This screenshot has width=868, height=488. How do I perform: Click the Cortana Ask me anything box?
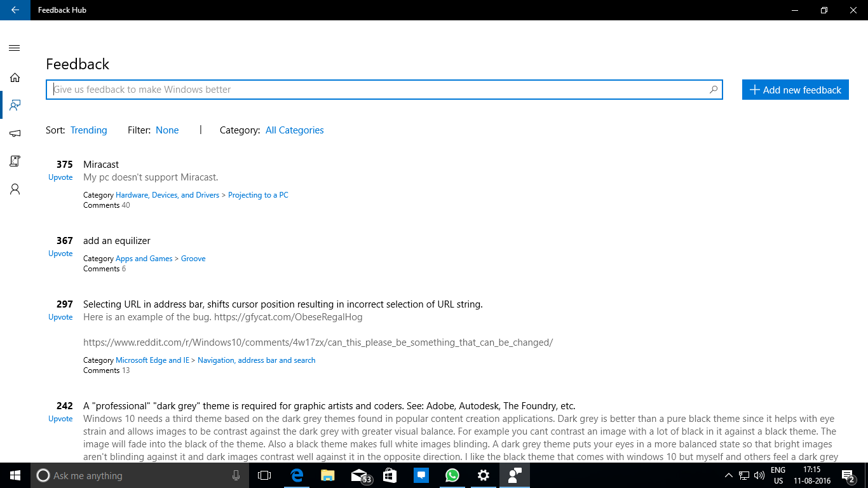(140, 475)
